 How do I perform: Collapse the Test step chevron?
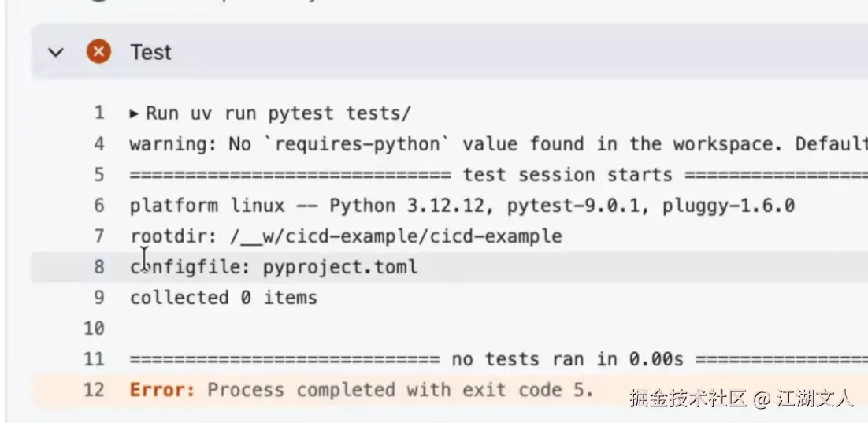coord(55,53)
